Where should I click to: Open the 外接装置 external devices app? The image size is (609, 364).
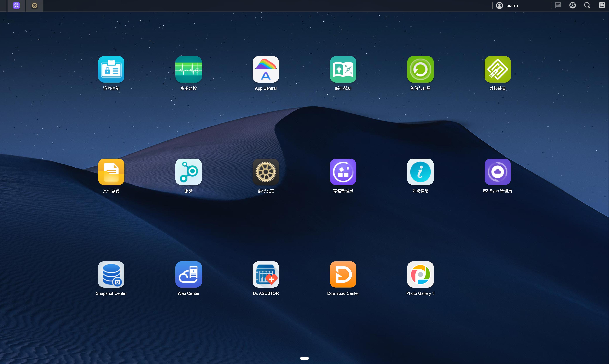point(498,69)
